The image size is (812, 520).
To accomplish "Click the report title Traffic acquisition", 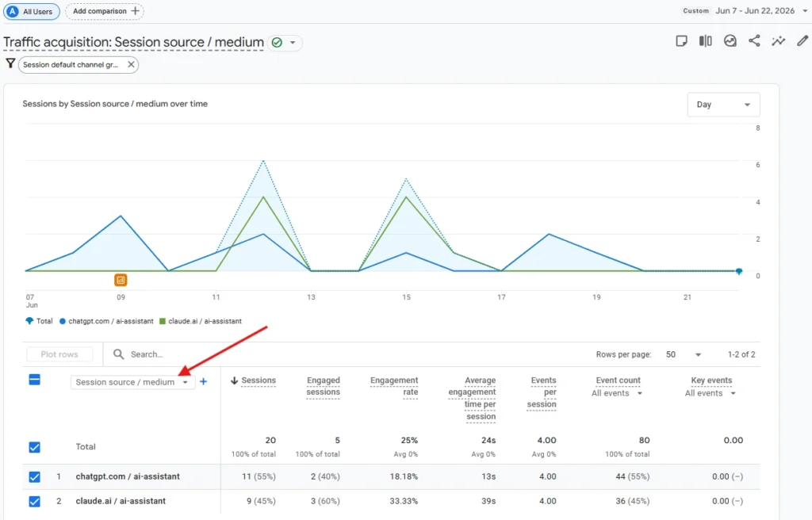I will (133, 43).
